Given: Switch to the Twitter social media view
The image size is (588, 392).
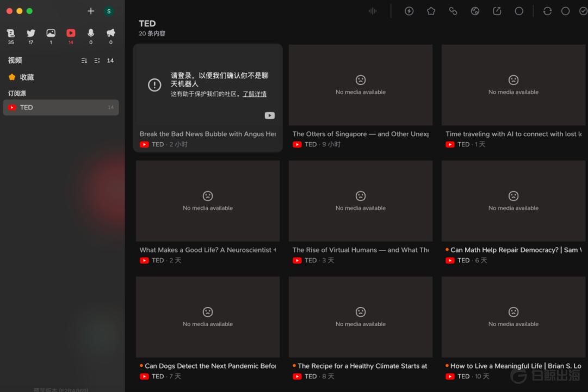Looking at the screenshot, I should 31,33.
